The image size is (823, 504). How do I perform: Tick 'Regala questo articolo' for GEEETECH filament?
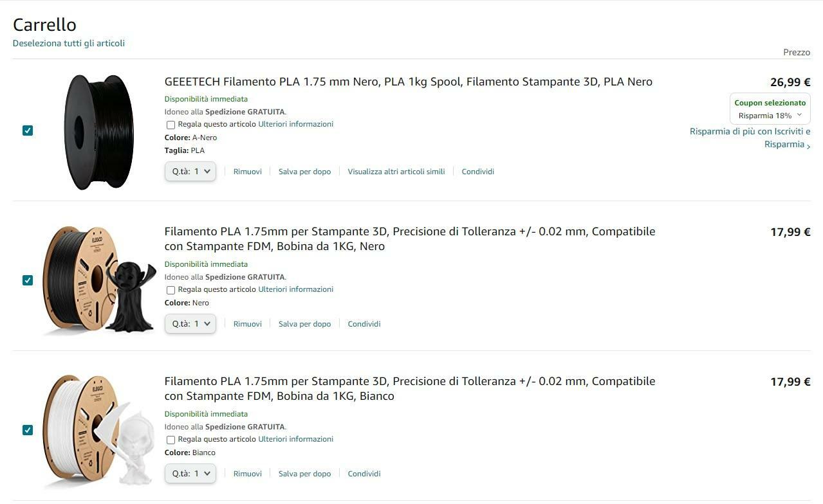coord(171,125)
